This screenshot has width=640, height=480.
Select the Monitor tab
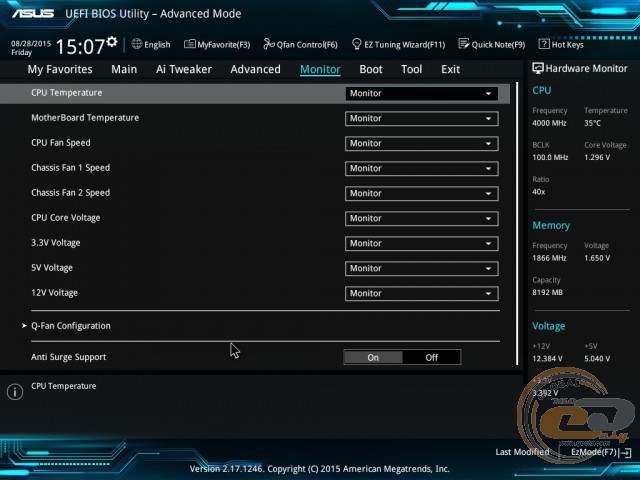(x=320, y=69)
